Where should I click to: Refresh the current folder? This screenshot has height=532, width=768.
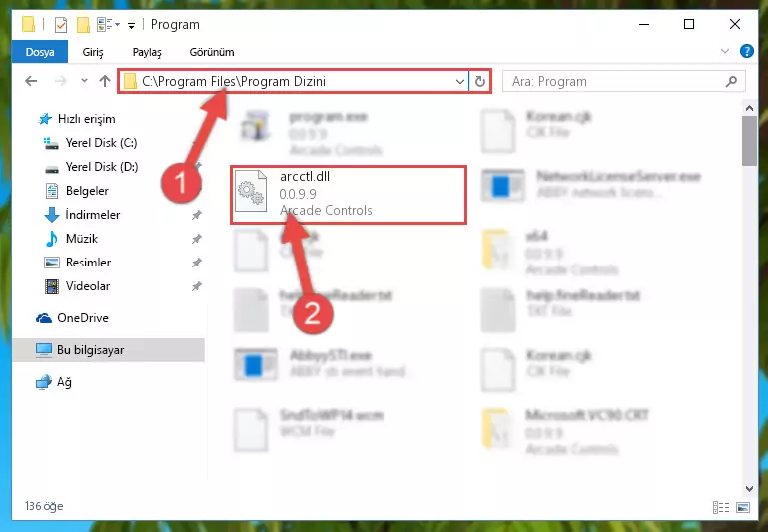tap(480, 81)
